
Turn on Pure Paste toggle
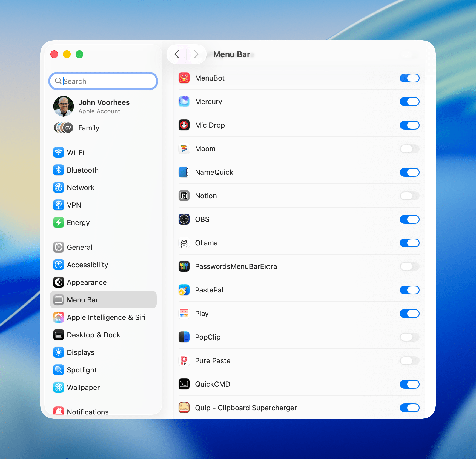click(410, 361)
